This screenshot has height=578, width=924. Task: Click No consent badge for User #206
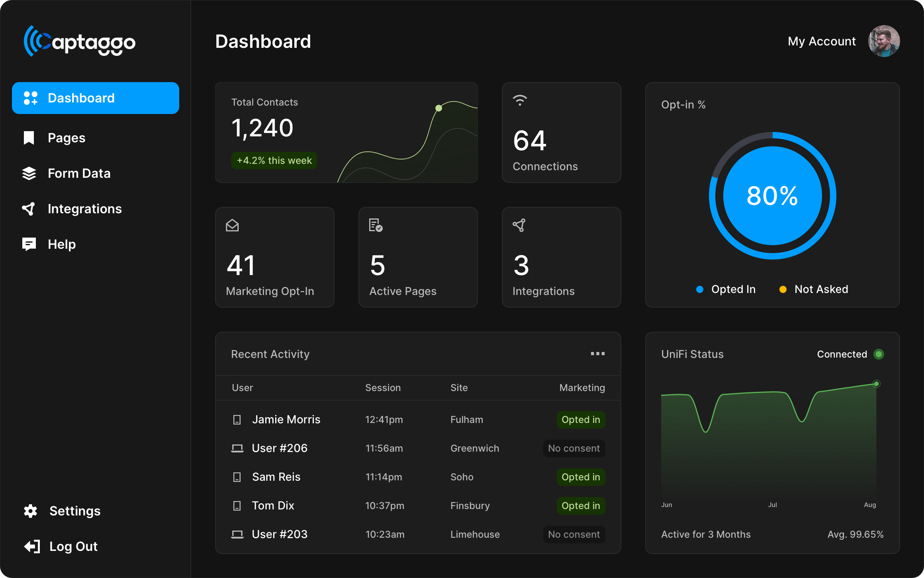point(574,448)
